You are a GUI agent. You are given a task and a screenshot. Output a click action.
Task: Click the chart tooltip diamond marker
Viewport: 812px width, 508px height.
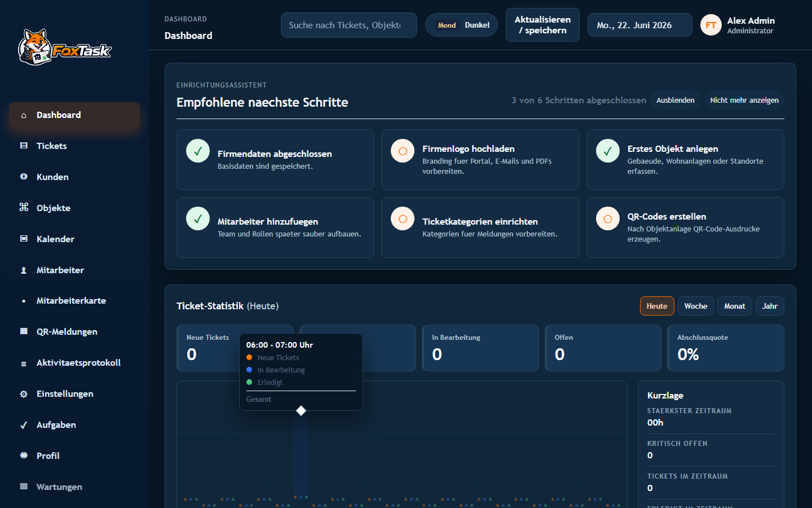click(301, 410)
